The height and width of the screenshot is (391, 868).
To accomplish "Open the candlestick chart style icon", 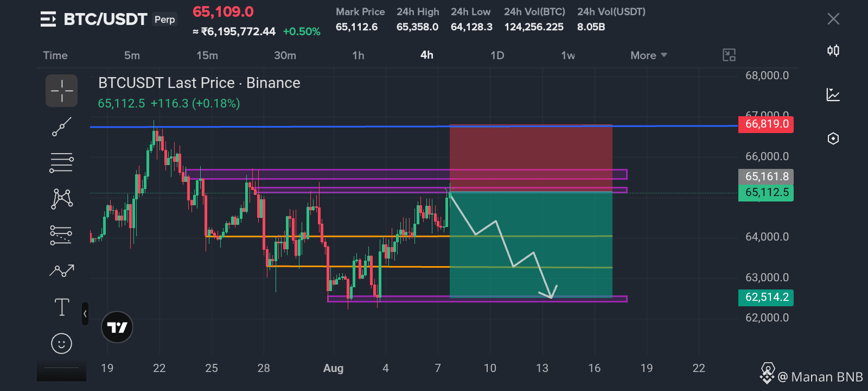I will [x=833, y=51].
